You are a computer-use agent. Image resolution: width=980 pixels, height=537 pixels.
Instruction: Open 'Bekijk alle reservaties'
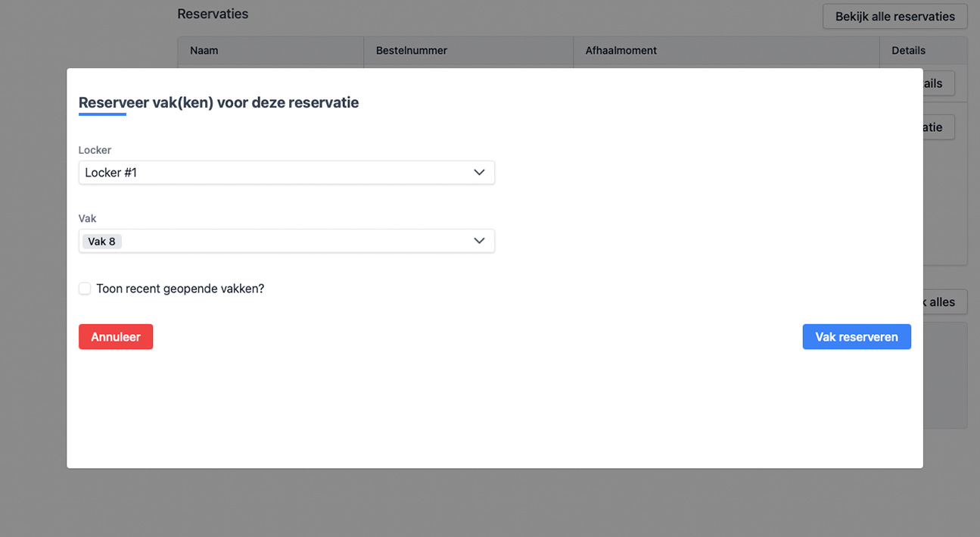point(894,17)
